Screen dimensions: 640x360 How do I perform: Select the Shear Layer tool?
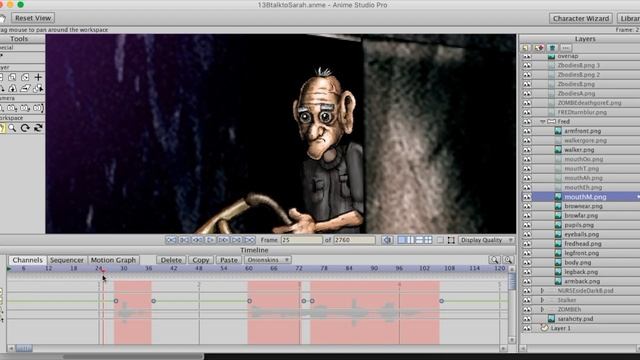(25, 88)
